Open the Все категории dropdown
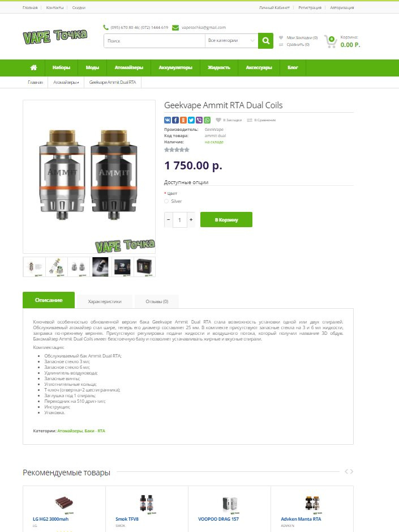The width and height of the screenshot is (399, 532). (x=231, y=41)
